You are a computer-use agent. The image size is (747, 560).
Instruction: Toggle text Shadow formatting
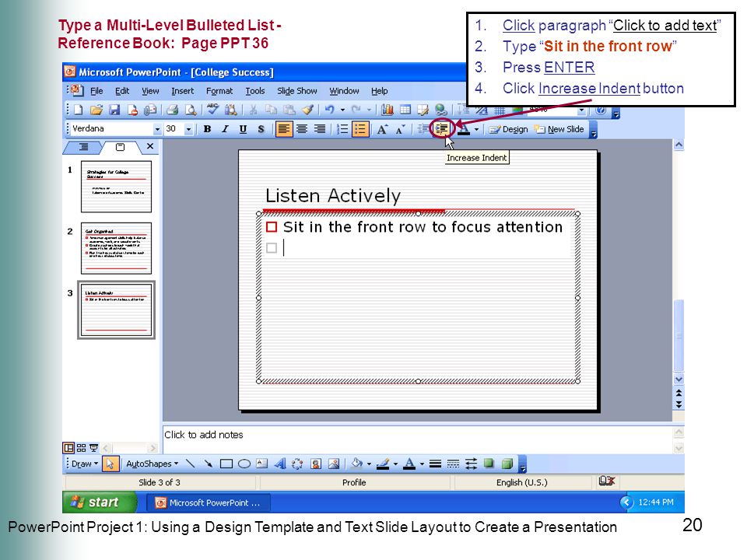click(261, 129)
